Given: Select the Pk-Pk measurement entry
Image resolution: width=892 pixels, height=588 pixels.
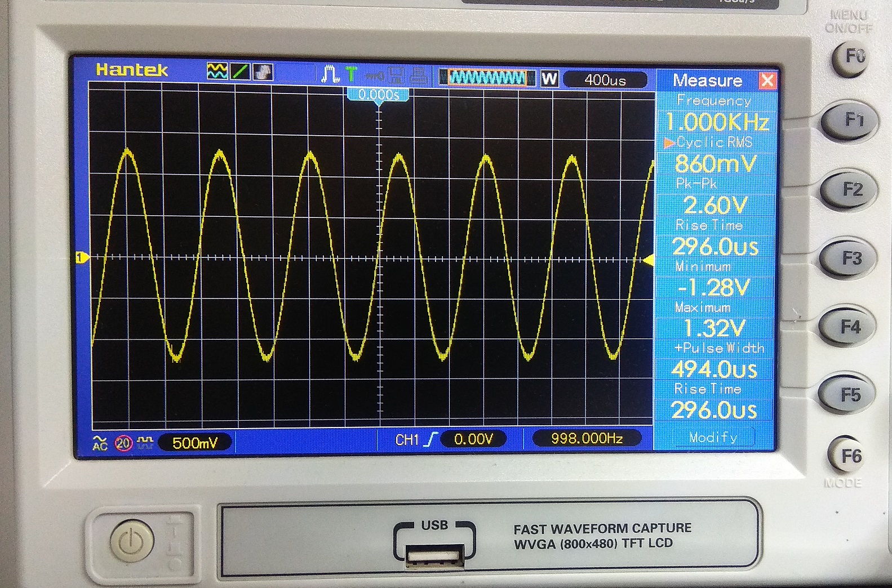Looking at the screenshot, I should pos(715,196).
